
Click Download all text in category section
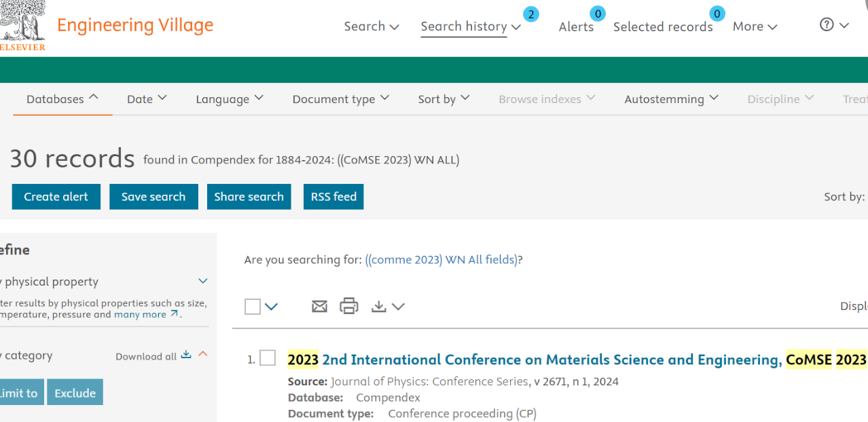click(x=146, y=356)
